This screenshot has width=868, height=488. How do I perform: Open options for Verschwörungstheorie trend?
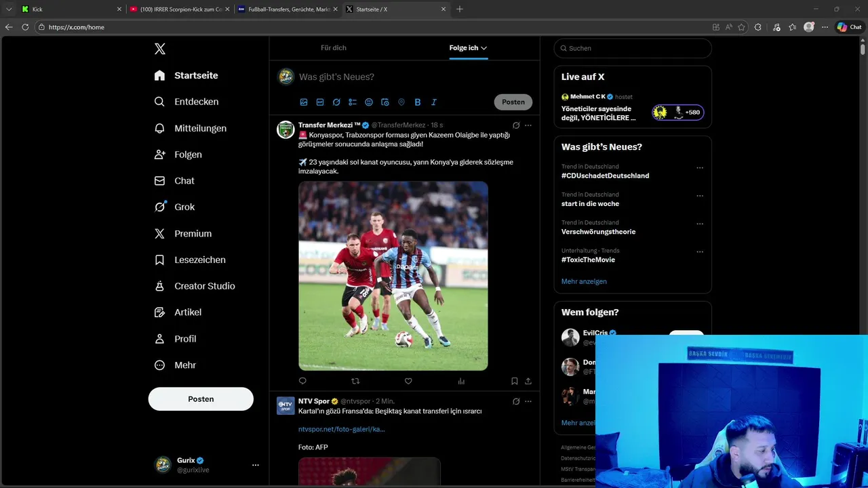click(x=700, y=224)
